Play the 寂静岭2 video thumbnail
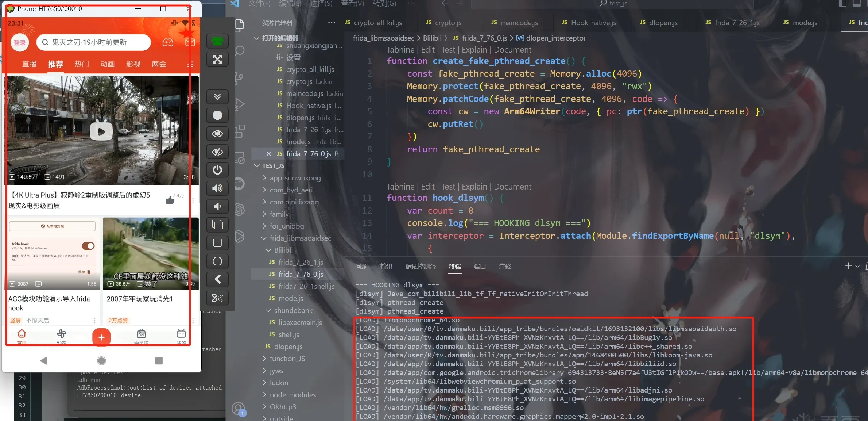Viewport: 868px width, 421px height. point(101,131)
